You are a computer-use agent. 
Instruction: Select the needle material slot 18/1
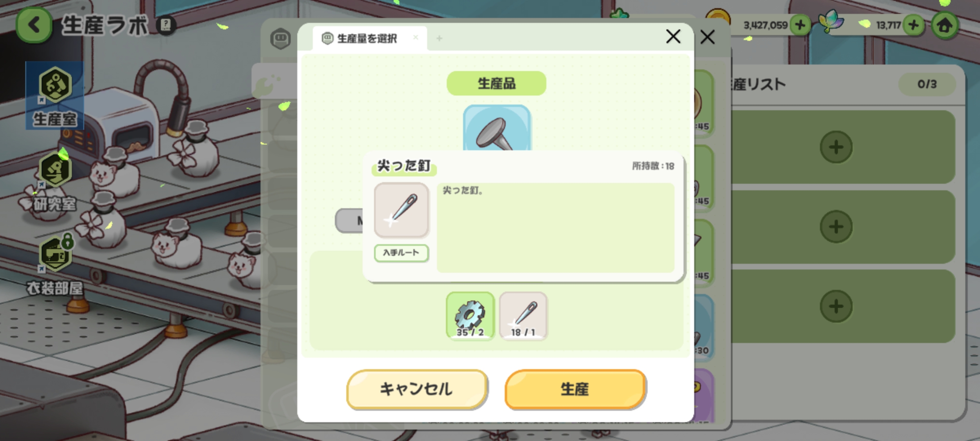[x=523, y=316]
